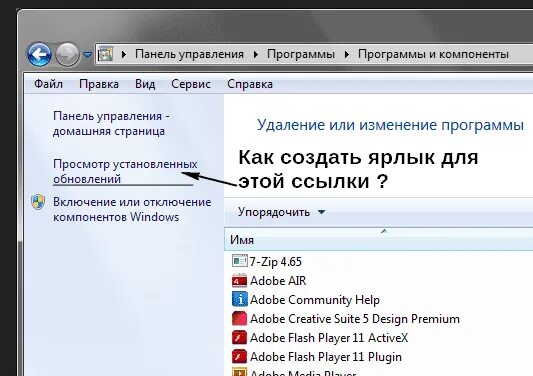This screenshot has height=376, width=533.
Task: Click the Adobe Creative Suite 5 icon
Action: 239,319
